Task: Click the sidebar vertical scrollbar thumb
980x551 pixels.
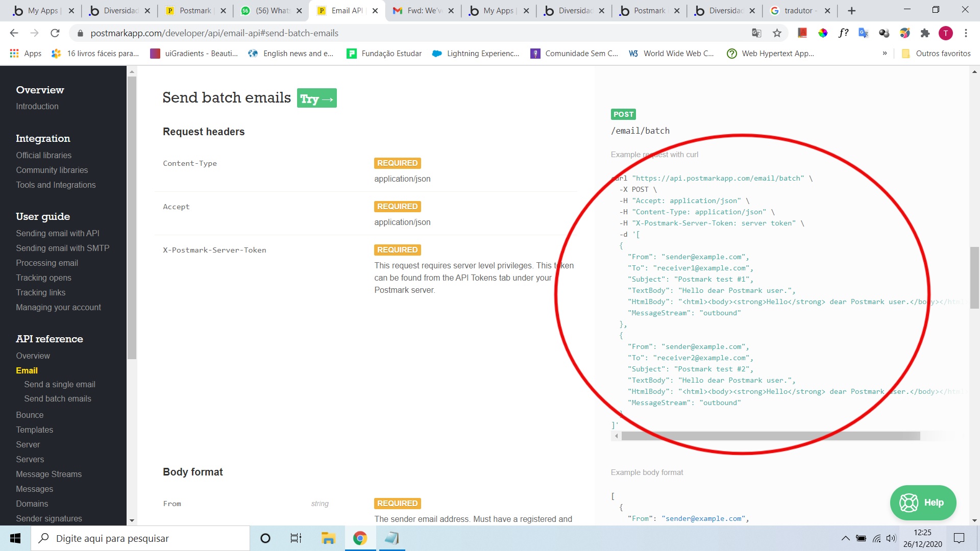Action: coord(132,218)
